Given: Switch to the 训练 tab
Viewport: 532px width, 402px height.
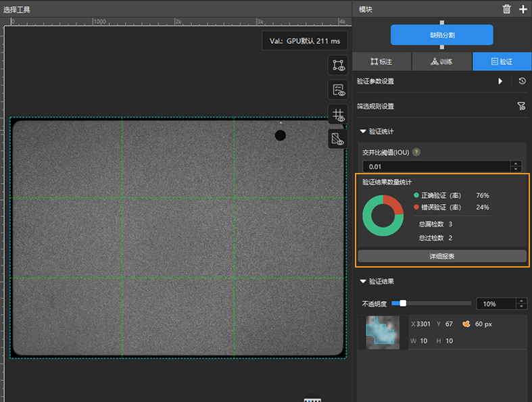Looking at the screenshot, I should point(441,61).
